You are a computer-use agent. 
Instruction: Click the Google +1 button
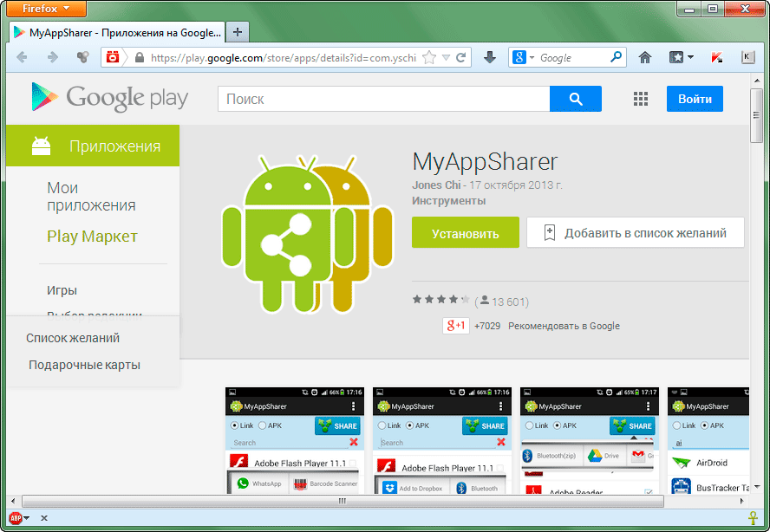pyautogui.click(x=456, y=326)
